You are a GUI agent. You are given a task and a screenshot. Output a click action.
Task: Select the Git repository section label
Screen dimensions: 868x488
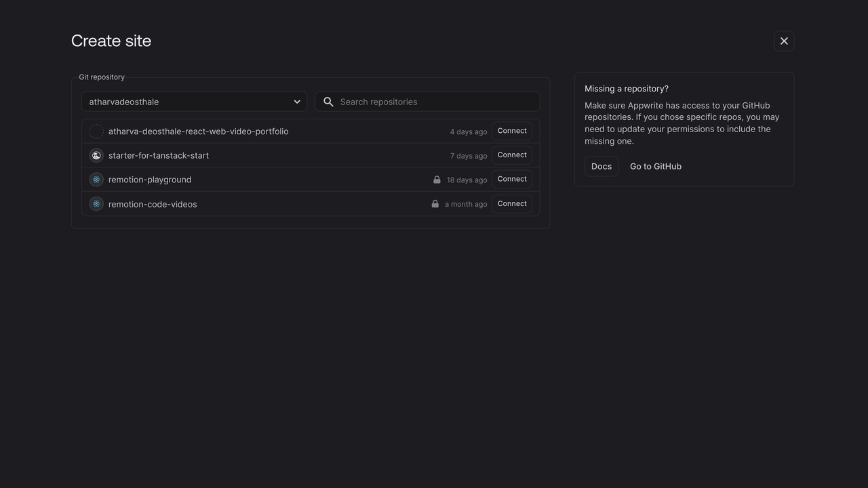tap(101, 77)
